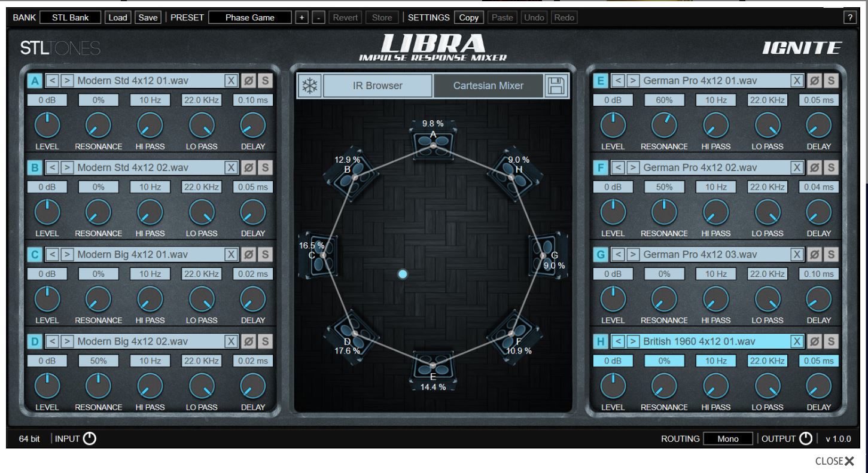Select cabinet G node in Cartesian mixer
Image resolution: width=868 pixels, height=473 pixels.
click(544, 255)
